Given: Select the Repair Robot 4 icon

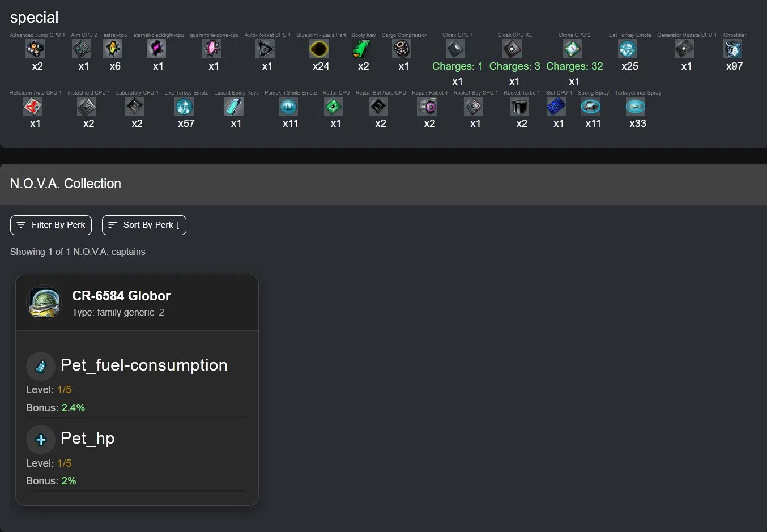Looking at the screenshot, I should [x=427, y=107].
